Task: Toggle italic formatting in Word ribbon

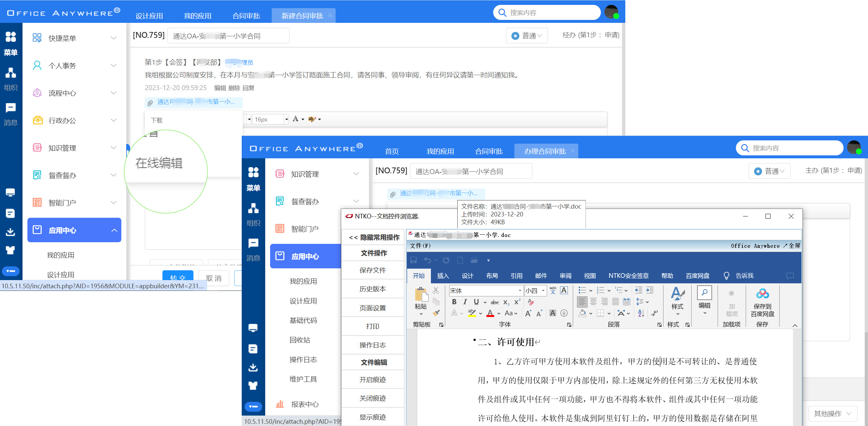Action: point(465,302)
